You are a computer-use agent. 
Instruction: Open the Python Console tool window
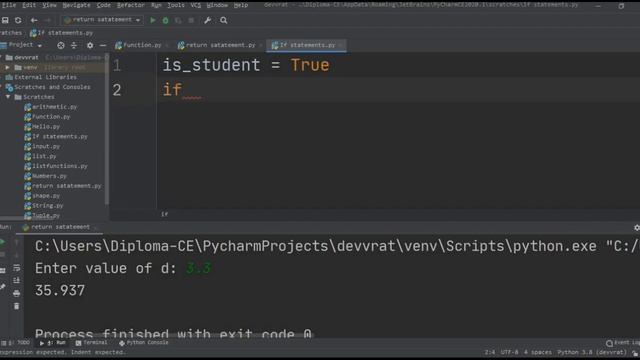pos(143,343)
